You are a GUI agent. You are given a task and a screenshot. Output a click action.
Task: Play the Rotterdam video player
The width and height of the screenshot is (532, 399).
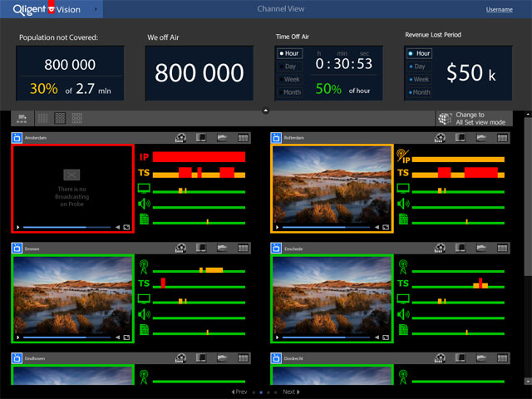[277, 227]
